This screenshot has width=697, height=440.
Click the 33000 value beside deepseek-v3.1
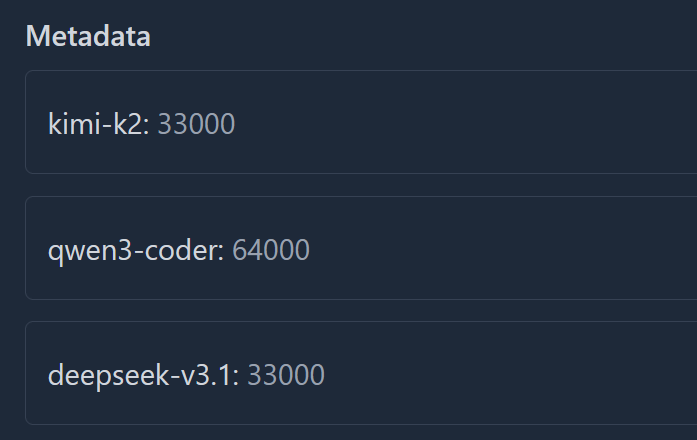tap(286, 375)
